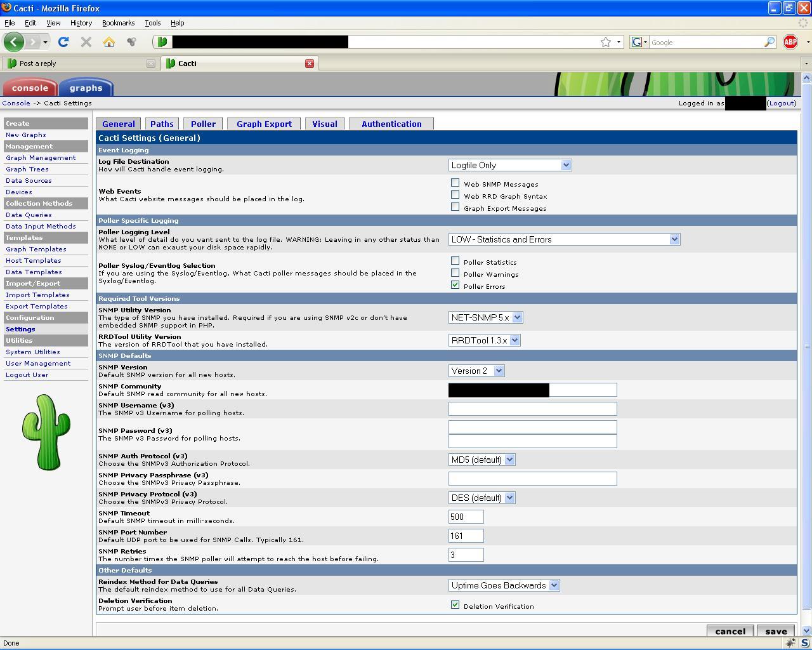This screenshot has height=650, width=812.
Task: Click the status bar S icon
Action: tap(804, 643)
